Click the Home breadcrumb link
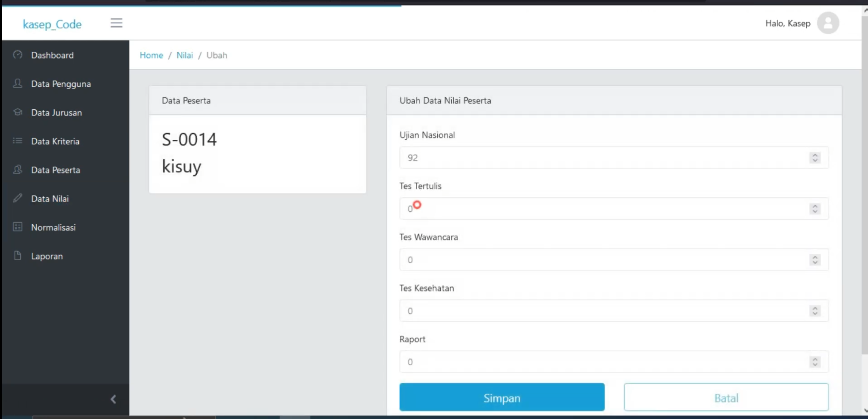868x419 pixels. 151,55
